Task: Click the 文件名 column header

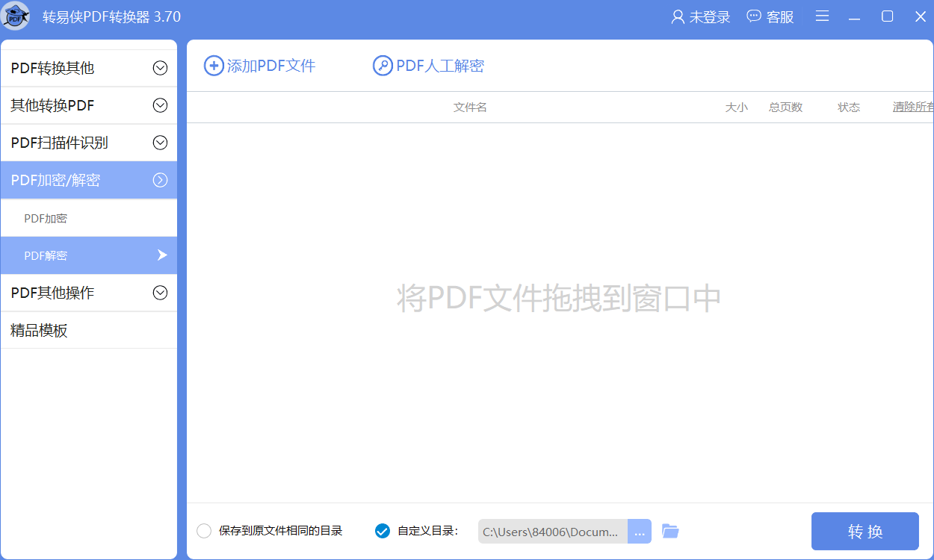Action: pos(470,108)
